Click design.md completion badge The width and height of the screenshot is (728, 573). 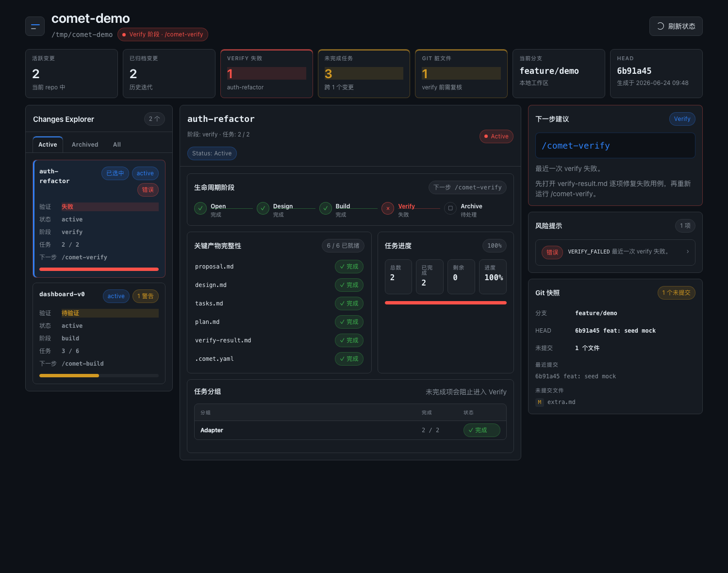[x=349, y=285]
